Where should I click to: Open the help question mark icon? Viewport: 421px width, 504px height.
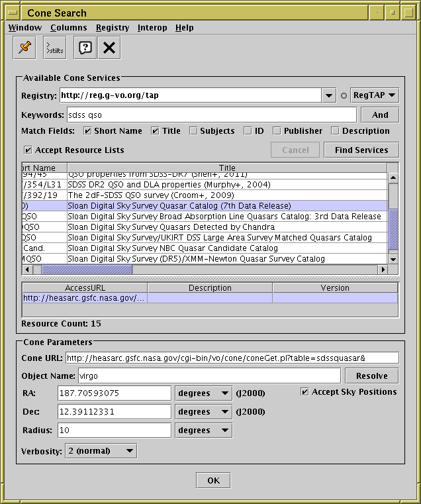85,47
